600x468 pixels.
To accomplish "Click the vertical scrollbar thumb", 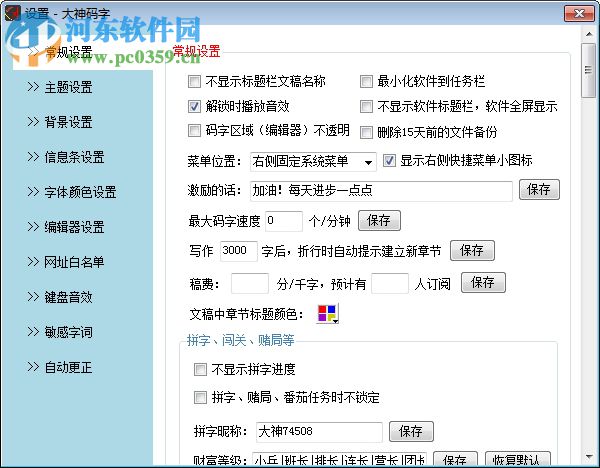I will 589,70.
